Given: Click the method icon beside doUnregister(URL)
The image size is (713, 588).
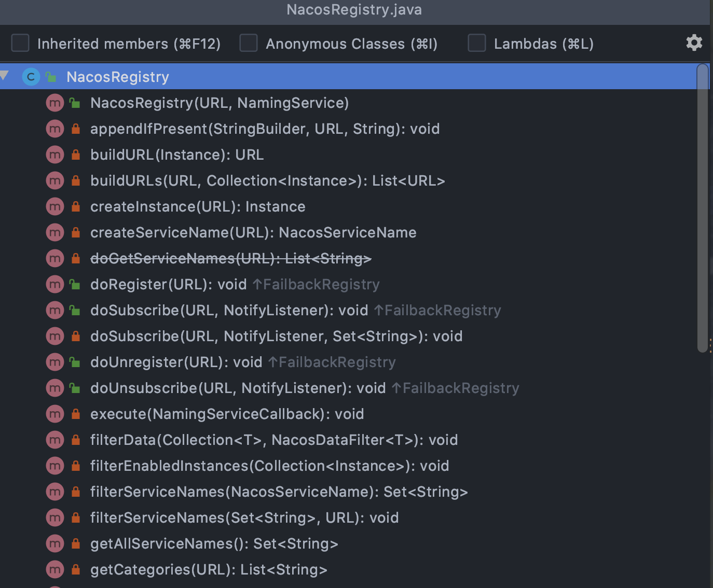Looking at the screenshot, I should tap(54, 362).
